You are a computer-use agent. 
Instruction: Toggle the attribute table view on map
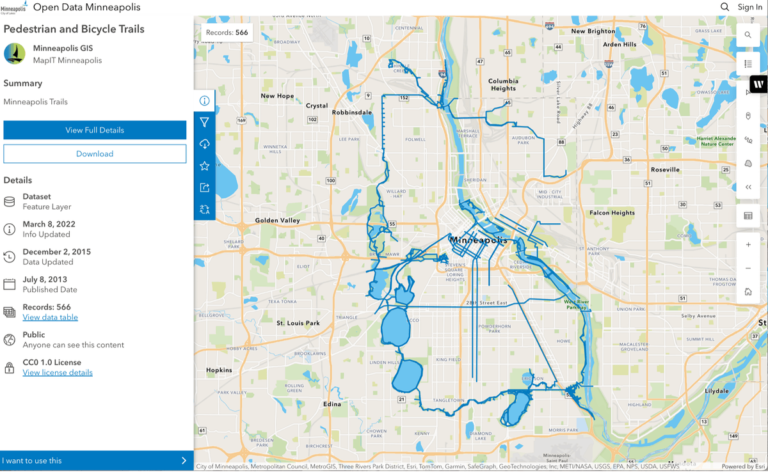(x=748, y=215)
